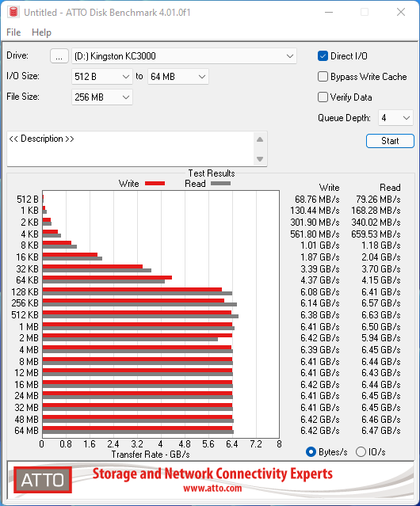Click the read value 6.47 GB/s
Screen dimensions: 420x506
coord(381,431)
